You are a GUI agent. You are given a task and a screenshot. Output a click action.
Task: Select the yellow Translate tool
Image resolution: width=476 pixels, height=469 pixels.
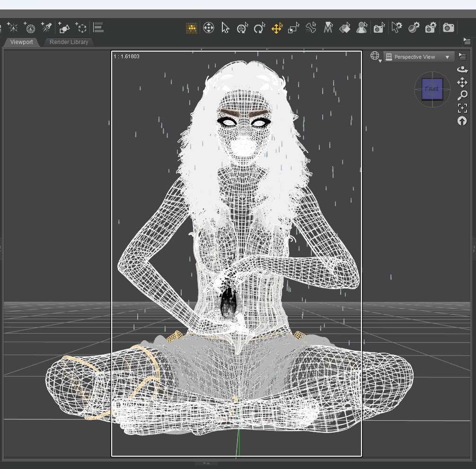277,28
